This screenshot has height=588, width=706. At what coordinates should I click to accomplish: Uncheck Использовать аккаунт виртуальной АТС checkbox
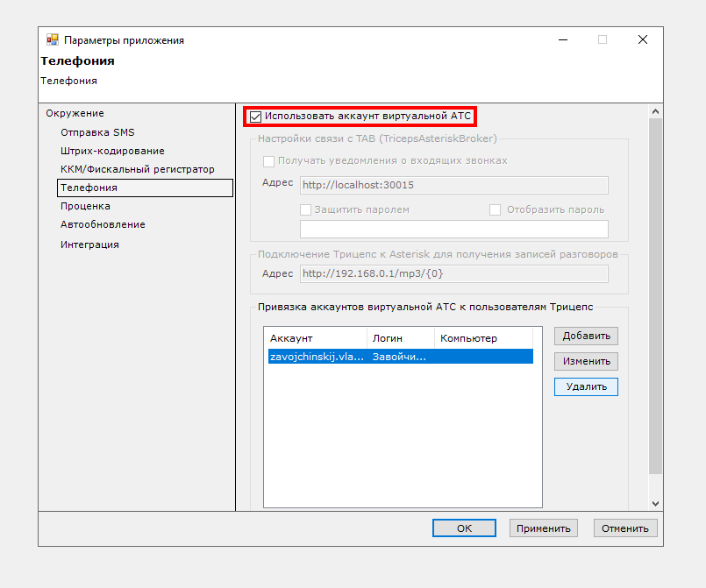pyautogui.click(x=256, y=116)
